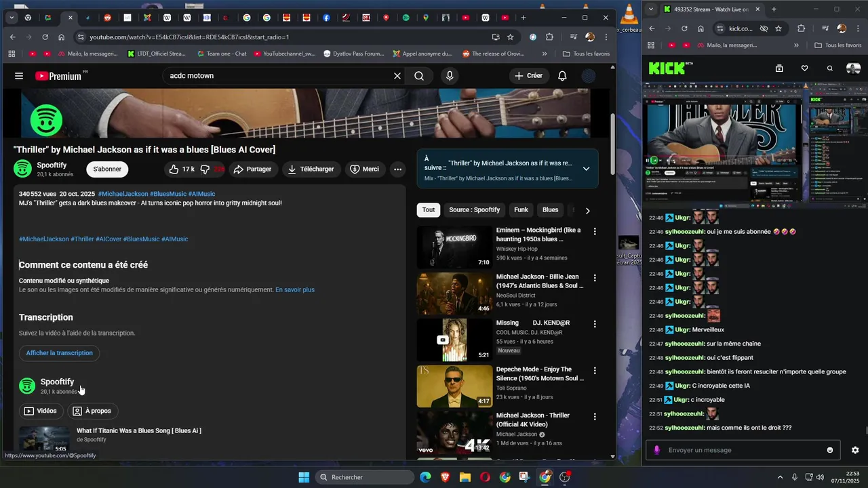Viewport: 868px width, 488px height.
Task: Open options for Billie Jean video
Action: [595, 278]
